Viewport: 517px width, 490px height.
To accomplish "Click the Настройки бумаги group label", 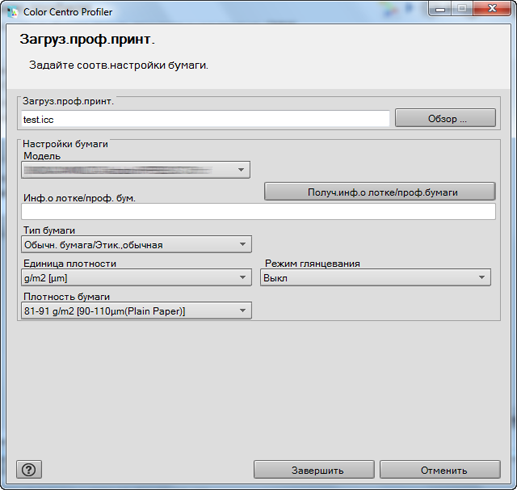I will [x=65, y=144].
